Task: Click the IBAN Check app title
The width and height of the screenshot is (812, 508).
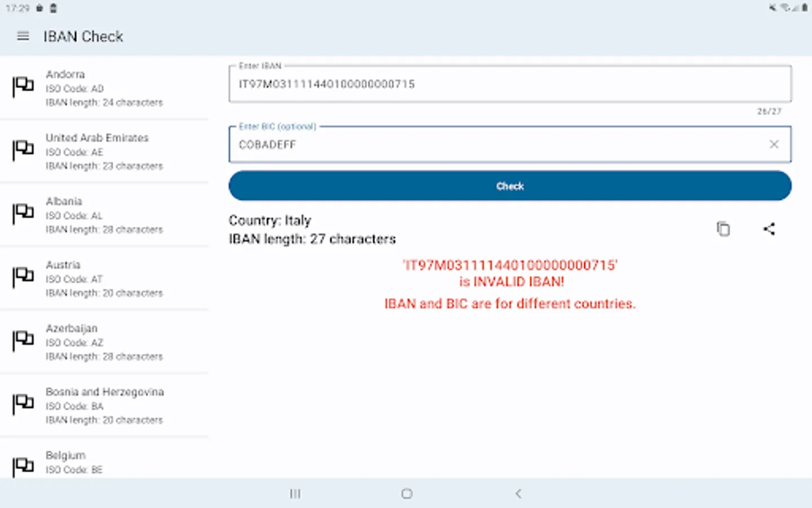Action: coord(83,37)
